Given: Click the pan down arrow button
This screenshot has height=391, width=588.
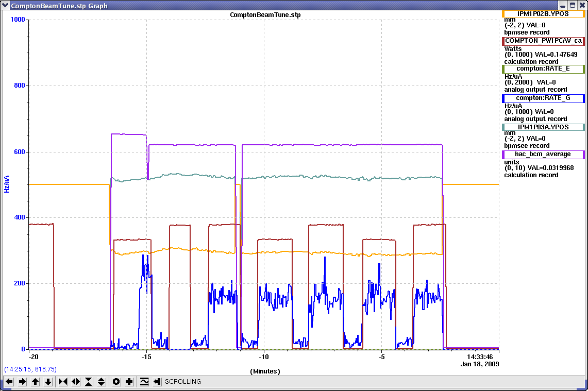Looking at the screenshot, I should [48, 382].
